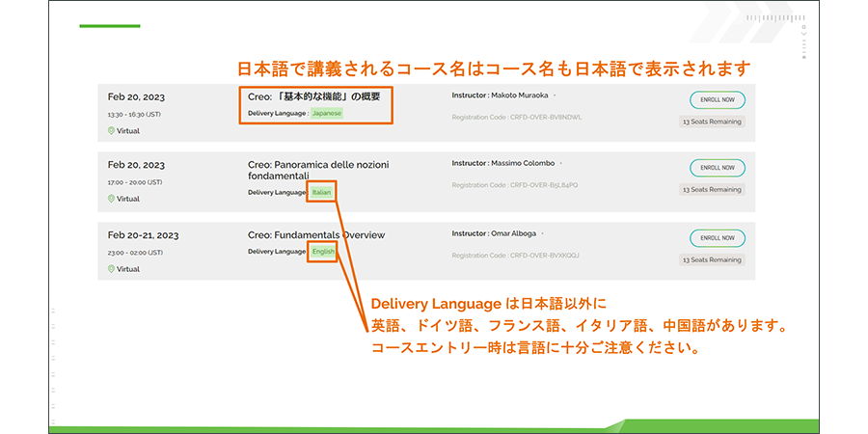Viewport: 868px width, 434px height.
Task: Open the Creo: Panoramica delle nozioni fondamentali title
Action: 318,171
